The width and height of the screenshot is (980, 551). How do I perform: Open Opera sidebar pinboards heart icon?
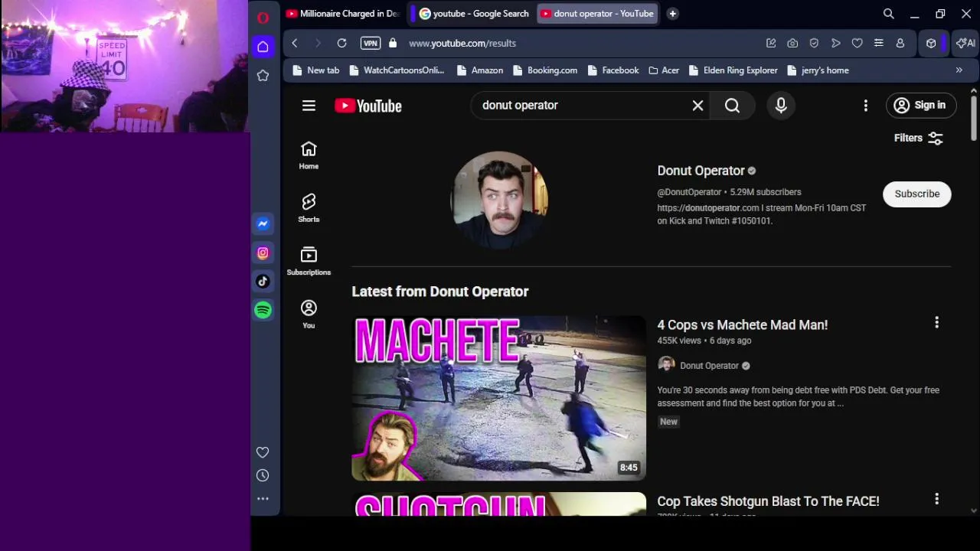pos(263,452)
